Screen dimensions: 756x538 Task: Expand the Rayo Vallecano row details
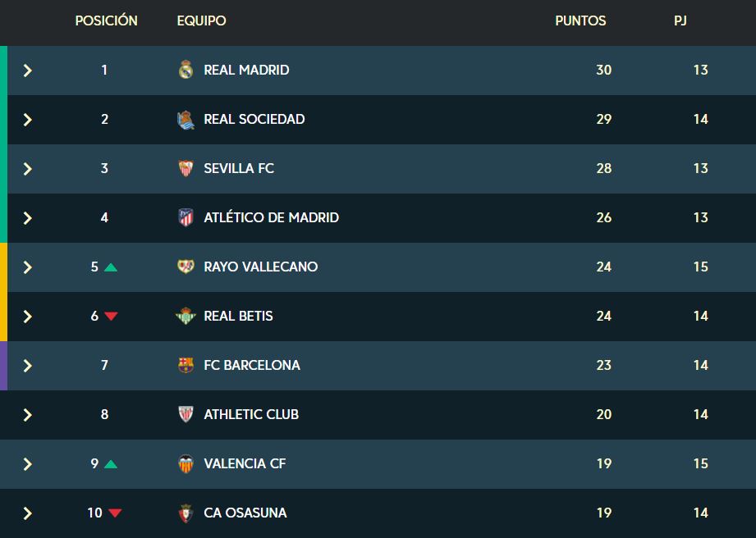pos(27,267)
